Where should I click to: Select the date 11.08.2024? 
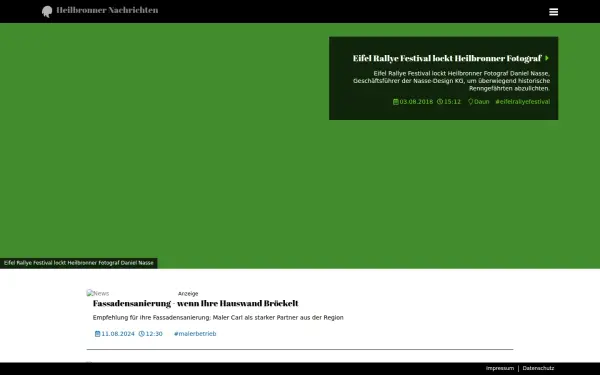coord(118,334)
